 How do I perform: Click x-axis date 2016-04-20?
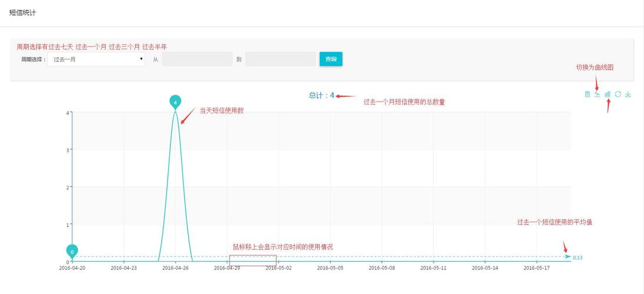tap(72, 268)
